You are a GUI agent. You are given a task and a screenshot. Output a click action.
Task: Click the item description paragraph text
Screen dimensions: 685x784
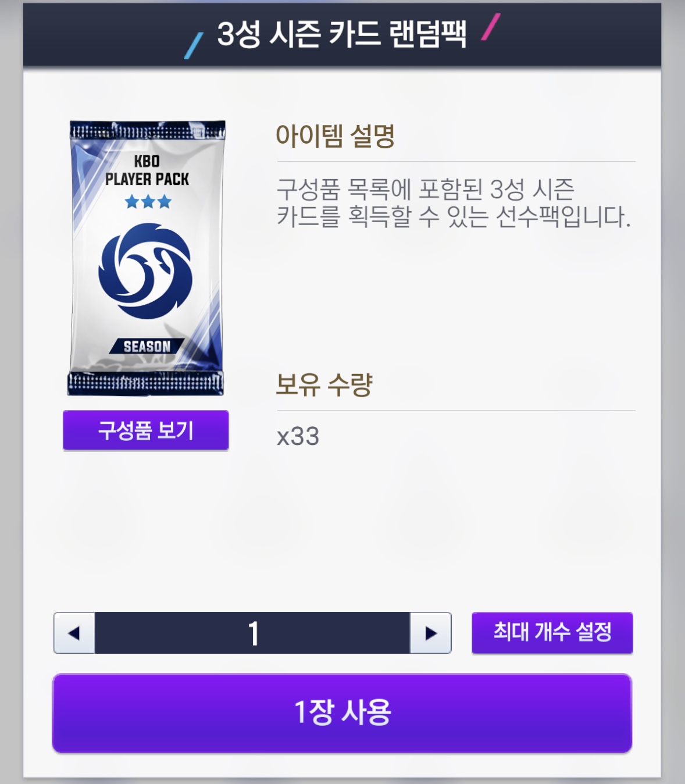454,202
